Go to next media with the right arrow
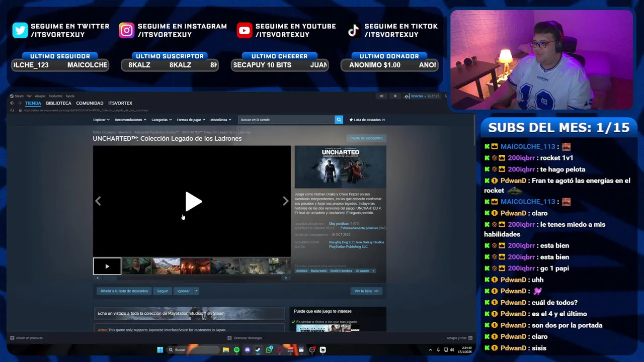644x362 pixels. click(285, 201)
